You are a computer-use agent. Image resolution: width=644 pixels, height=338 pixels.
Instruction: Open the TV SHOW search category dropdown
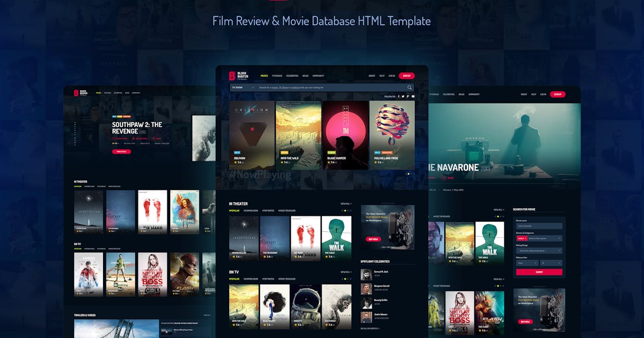(243, 87)
